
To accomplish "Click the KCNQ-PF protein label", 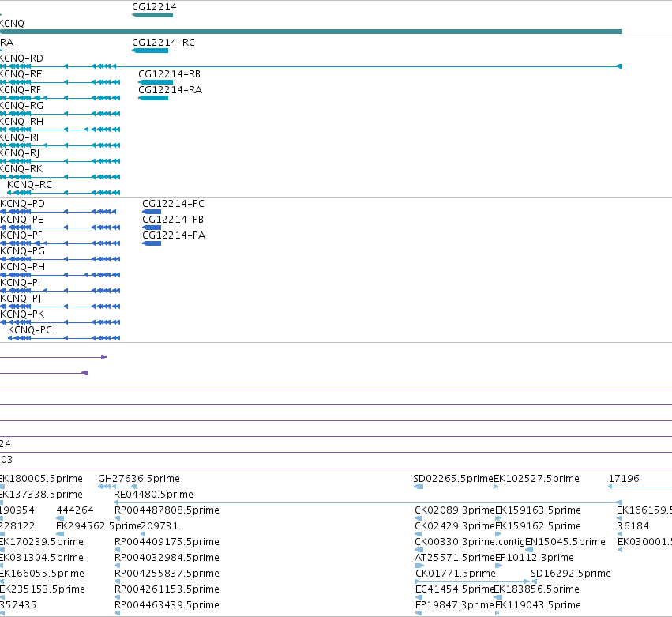I will [x=21, y=235].
